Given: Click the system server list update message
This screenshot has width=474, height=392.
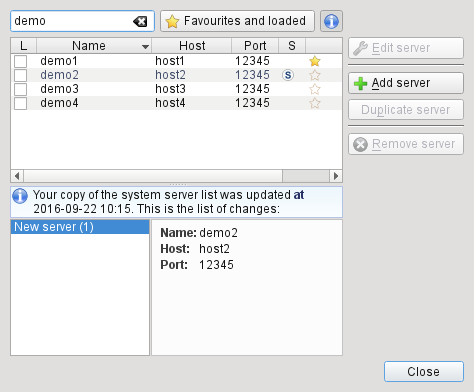Looking at the screenshot, I should [x=168, y=202].
